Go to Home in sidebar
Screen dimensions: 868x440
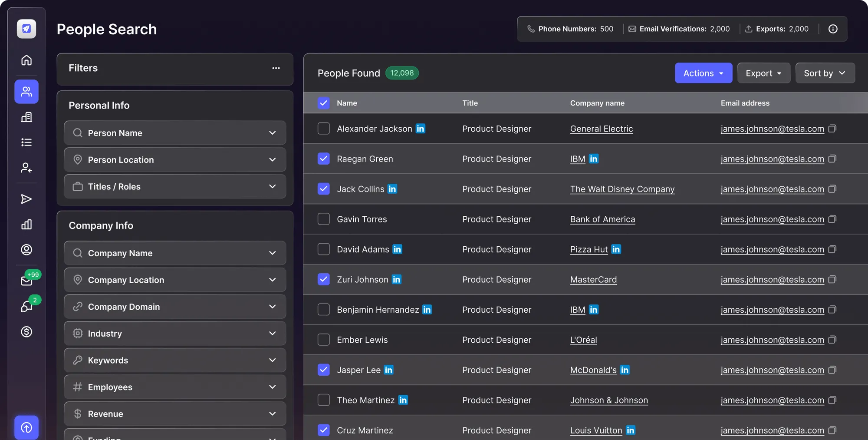[26, 60]
